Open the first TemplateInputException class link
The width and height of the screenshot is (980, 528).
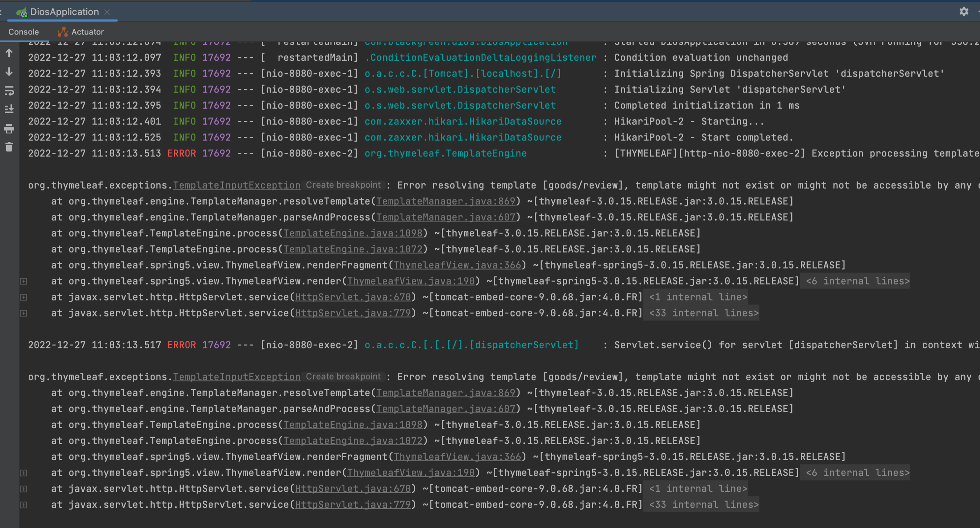click(237, 185)
